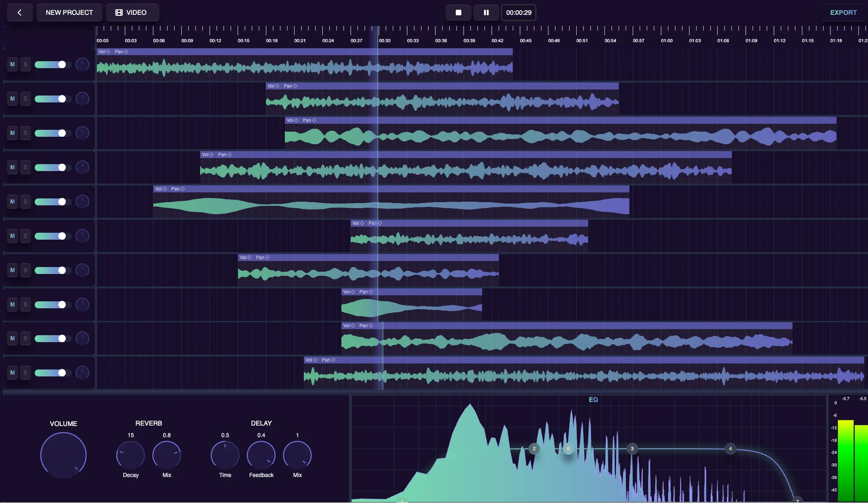Solo the eighth track
This screenshot has width=868, height=503.
[x=25, y=305]
